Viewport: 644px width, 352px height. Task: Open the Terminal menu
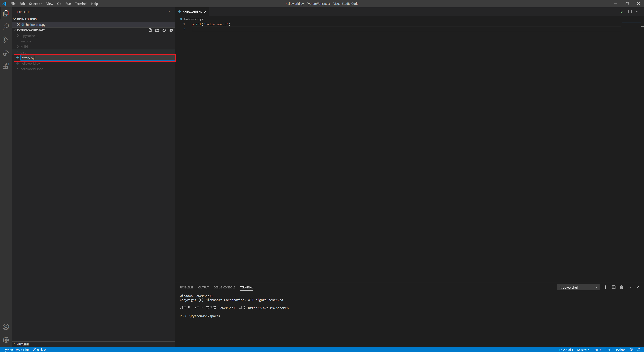pyautogui.click(x=81, y=4)
